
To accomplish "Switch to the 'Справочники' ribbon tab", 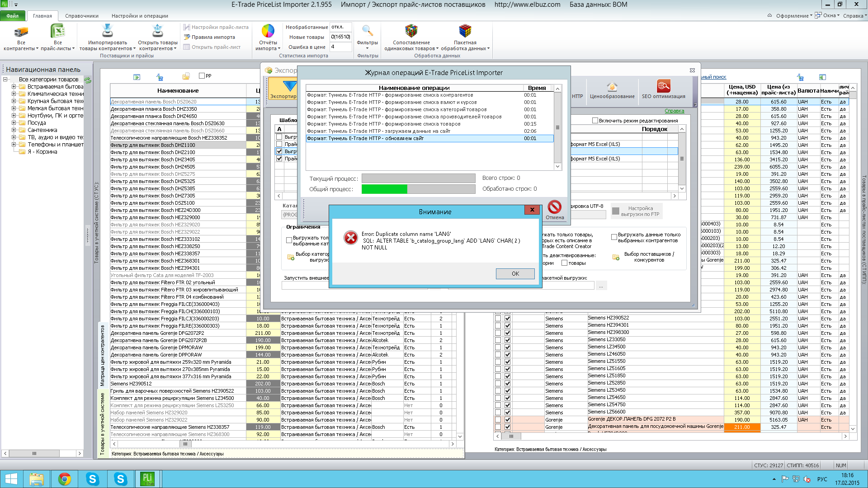I will (82, 16).
